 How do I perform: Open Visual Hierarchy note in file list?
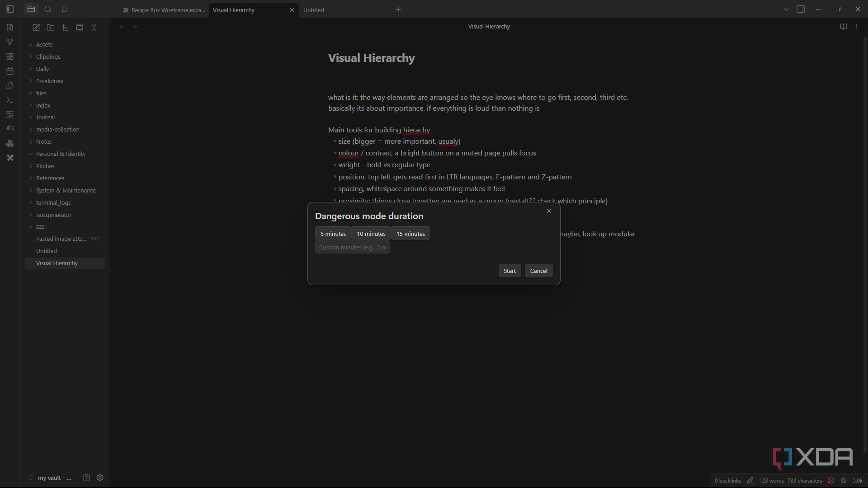coord(65,263)
